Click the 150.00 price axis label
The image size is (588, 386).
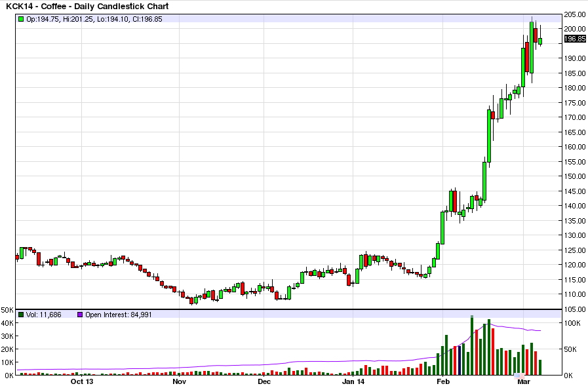tap(575, 176)
